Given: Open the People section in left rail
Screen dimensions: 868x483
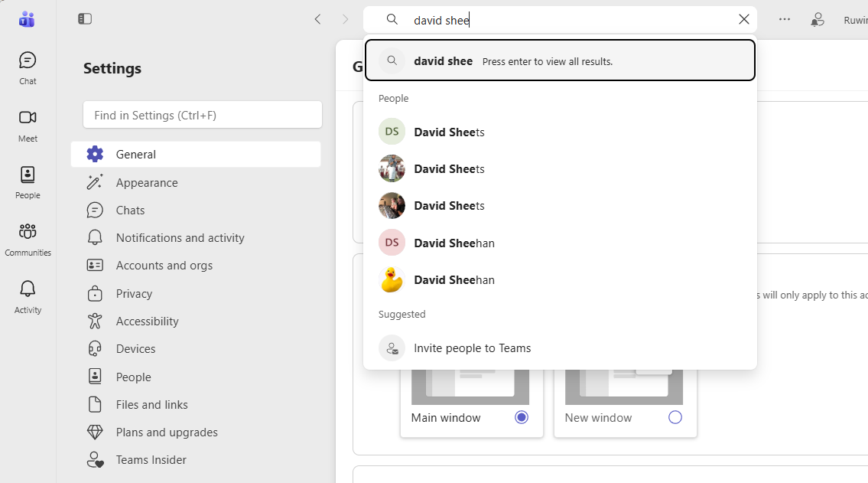Looking at the screenshot, I should (x=28, y=183).
